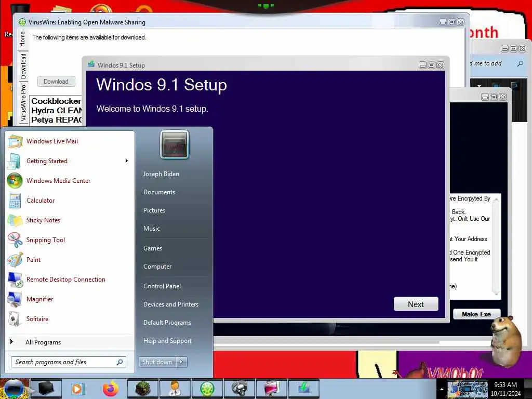The height and width of the screenshot is (399, 532).
Task: Open pink monitor taskbar icon
Action: (271, 389)
